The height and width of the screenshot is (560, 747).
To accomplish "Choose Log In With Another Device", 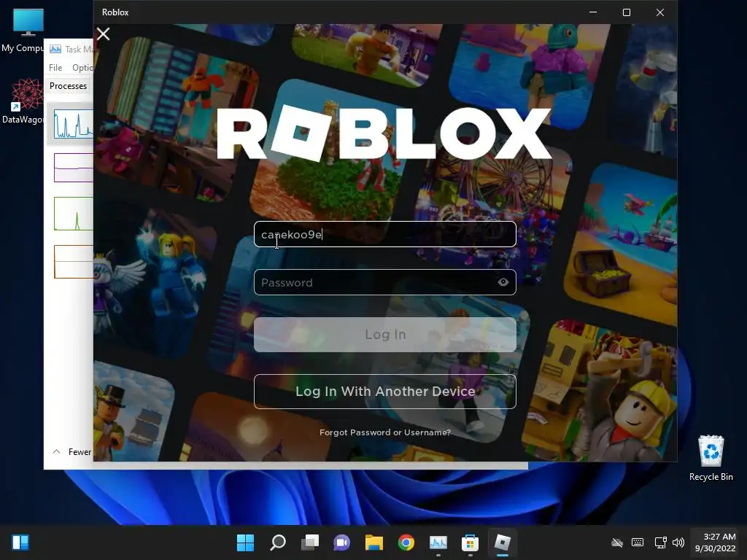I will pyautogui.click(x=385, y=392).
